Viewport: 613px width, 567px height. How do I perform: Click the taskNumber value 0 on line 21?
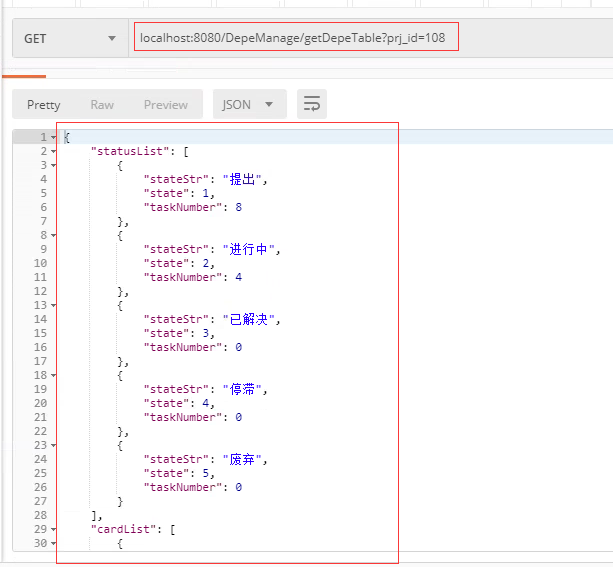tap(238, 417)
